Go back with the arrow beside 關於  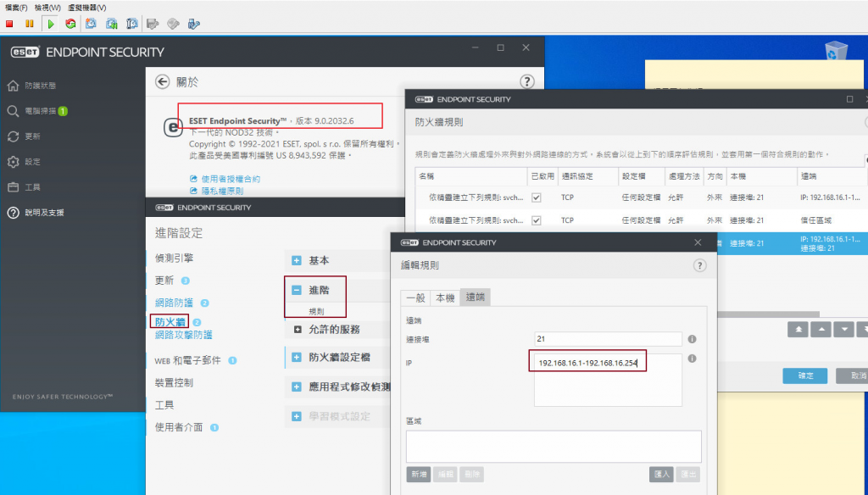[x=162, y=82]
